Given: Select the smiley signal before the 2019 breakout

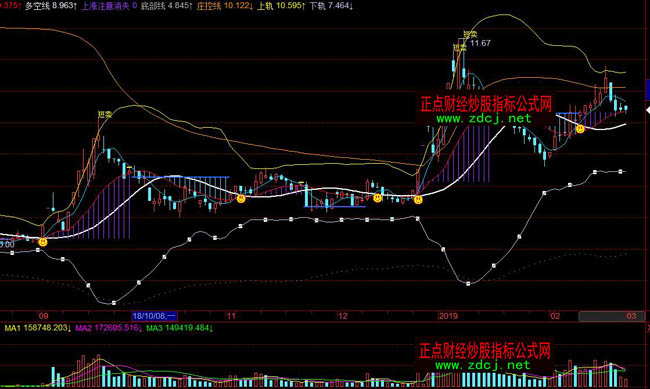Looking at the screenshot, I should click(418, 200).
